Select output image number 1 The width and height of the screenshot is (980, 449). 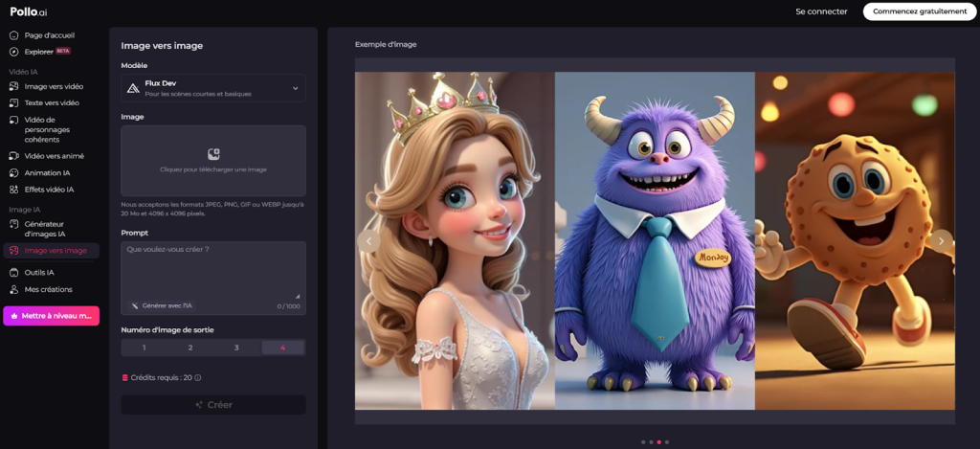[x=144, y=348]
